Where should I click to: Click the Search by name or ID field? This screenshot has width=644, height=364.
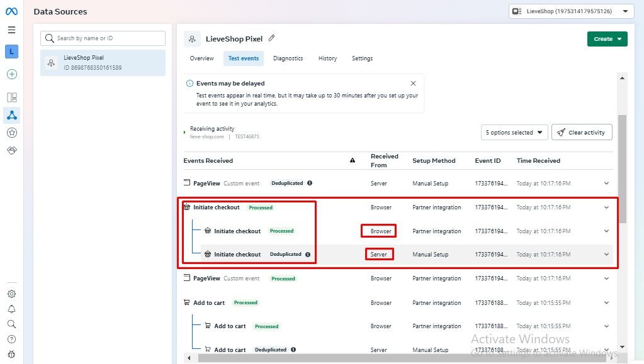click(x=103, y=38)
